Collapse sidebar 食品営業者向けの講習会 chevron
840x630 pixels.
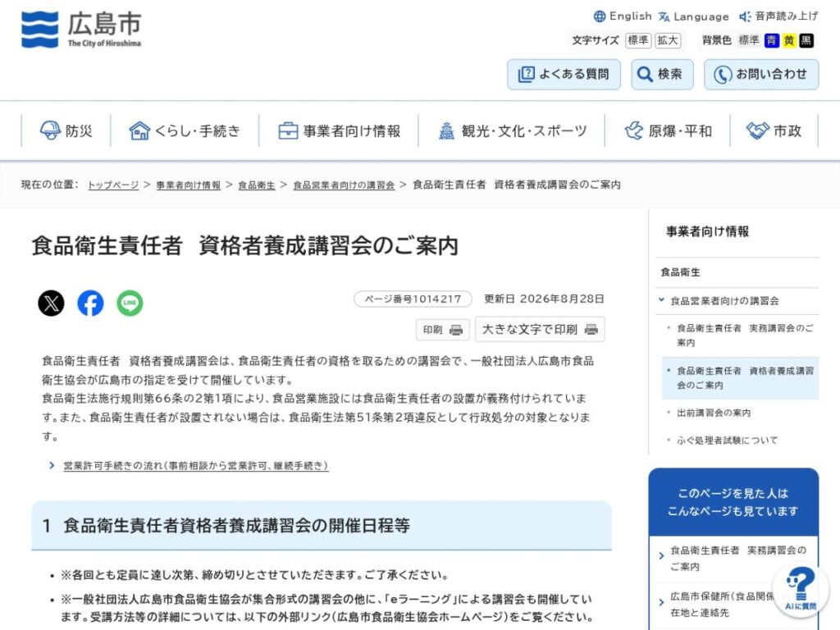click(x=662, y=300)
